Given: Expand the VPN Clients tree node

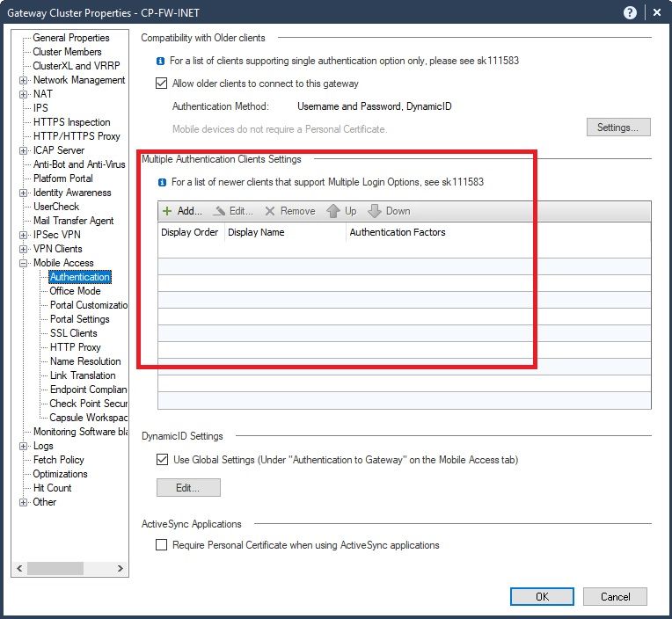Looking at the screenshot, I should pyautogui.click(x=23, y=249).
